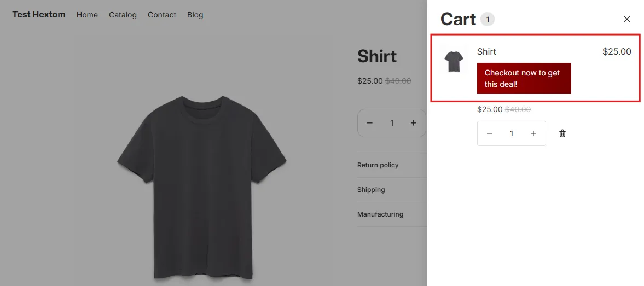Decrease product page quantity with minus

click(369, 123)
